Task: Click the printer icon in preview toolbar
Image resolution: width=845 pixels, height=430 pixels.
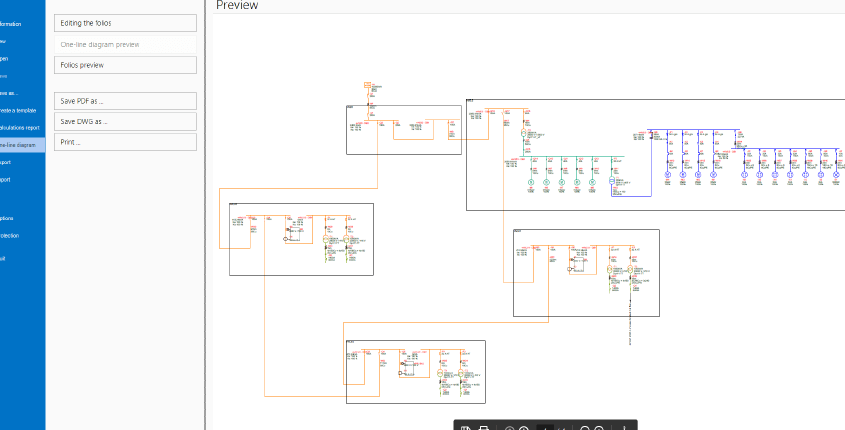Action: (x=484, y=428)
